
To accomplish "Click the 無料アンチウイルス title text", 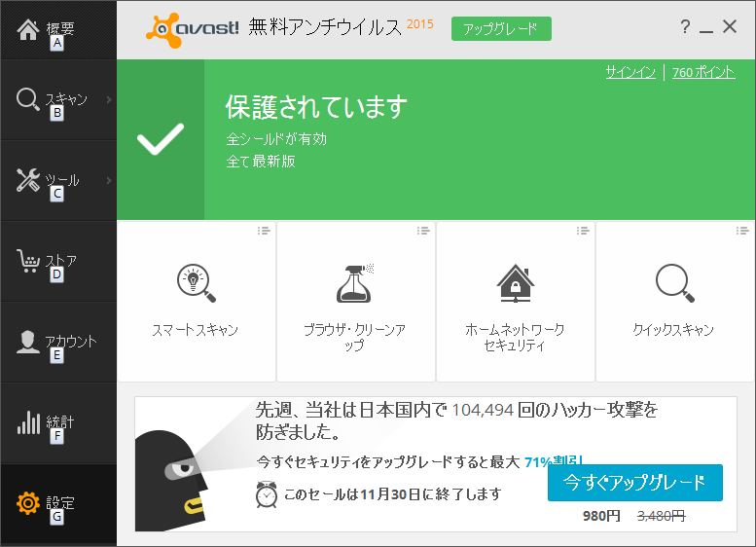I will click(x=325, y=27).
